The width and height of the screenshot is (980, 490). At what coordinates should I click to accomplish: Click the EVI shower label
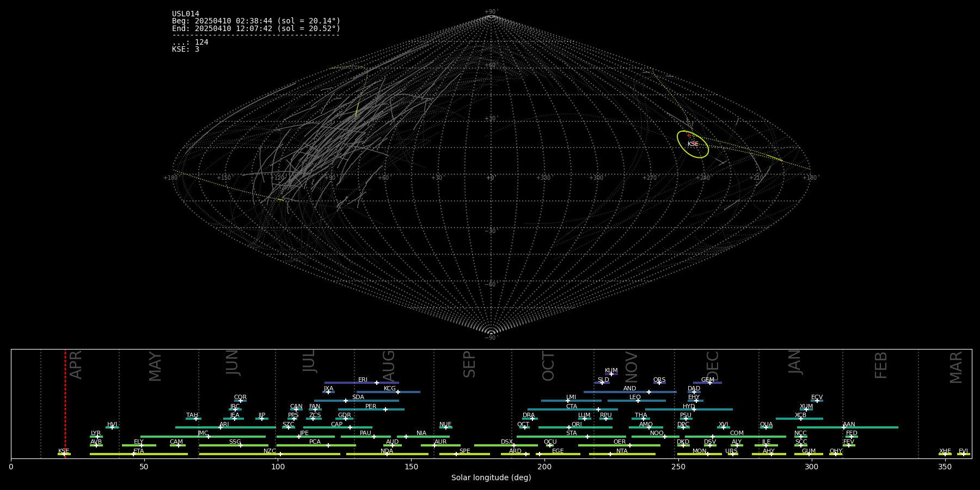pos(963,451)
